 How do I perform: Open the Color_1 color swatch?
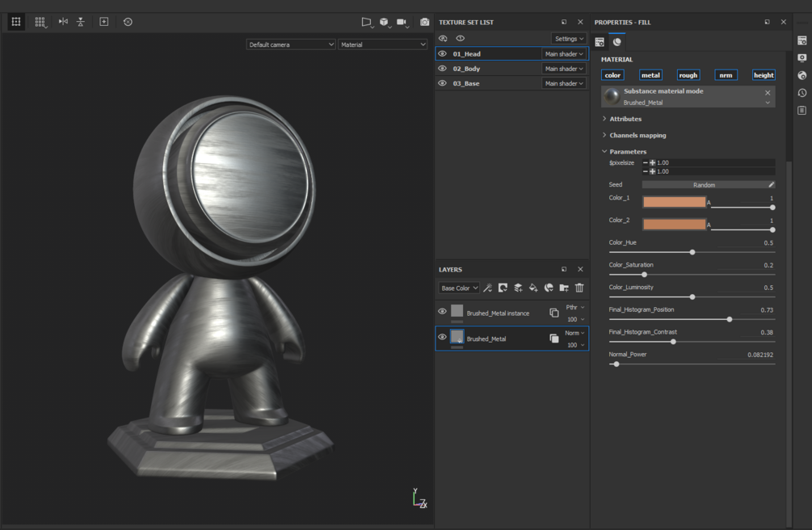675,202
